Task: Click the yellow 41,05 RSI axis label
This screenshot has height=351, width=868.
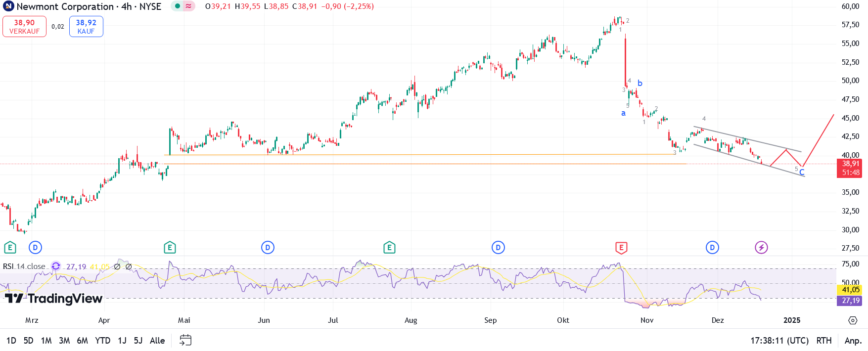Action: pos(850,290)
